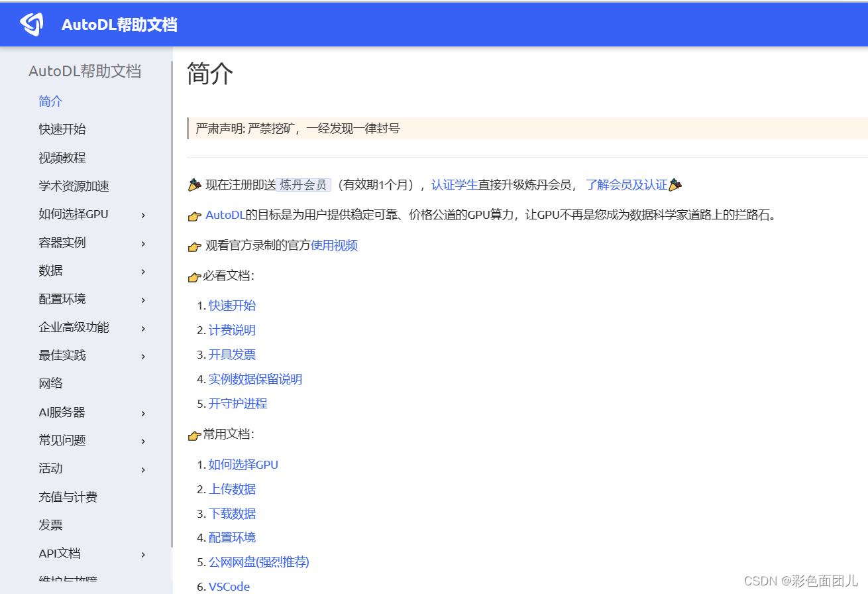Click the pointing hand icon before AutoDL的目标

click(x=195, y=215)
